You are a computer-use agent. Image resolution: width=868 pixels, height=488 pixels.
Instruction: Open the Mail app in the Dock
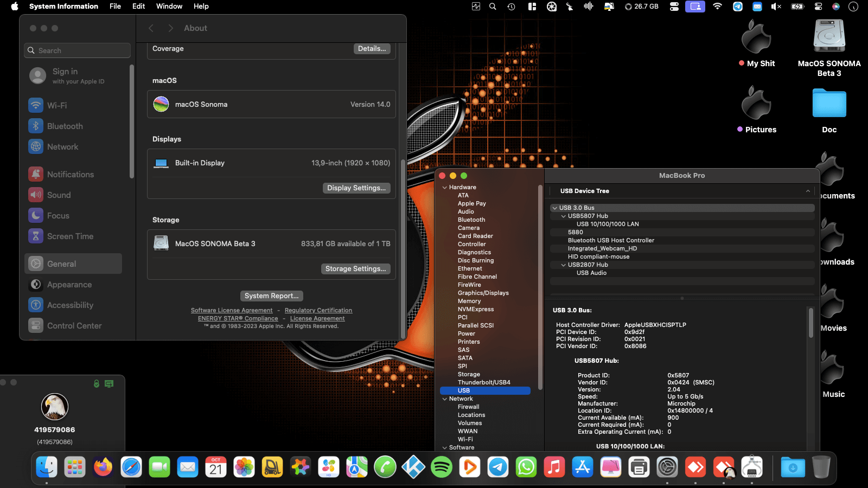coord(188,467)
